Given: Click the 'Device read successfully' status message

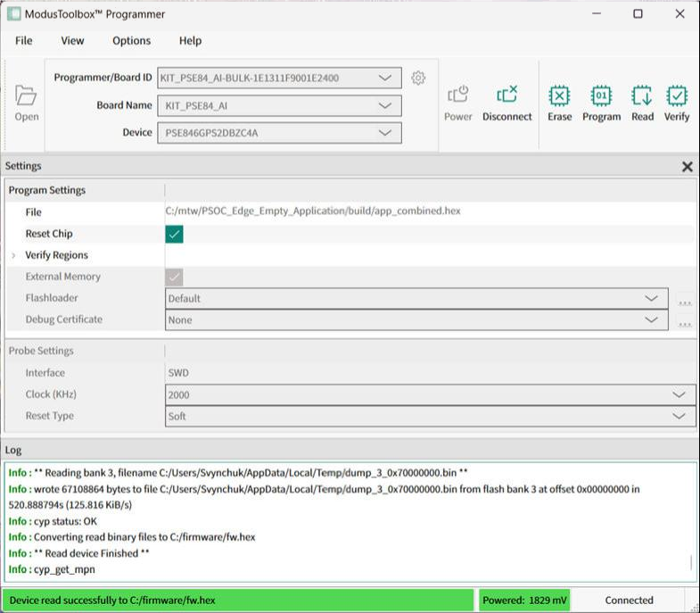Looking at the screenshot, I should tap(238, 600).
